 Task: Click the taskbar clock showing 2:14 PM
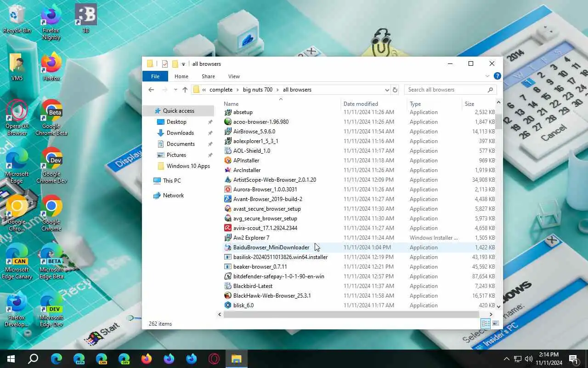(x=549, y=359)
